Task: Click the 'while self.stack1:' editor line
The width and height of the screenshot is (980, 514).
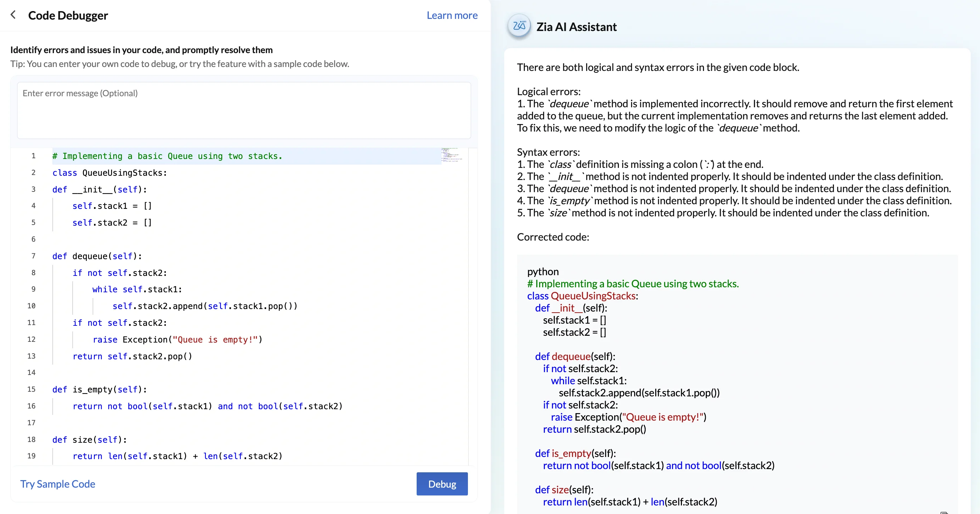Action: (137, 289)
